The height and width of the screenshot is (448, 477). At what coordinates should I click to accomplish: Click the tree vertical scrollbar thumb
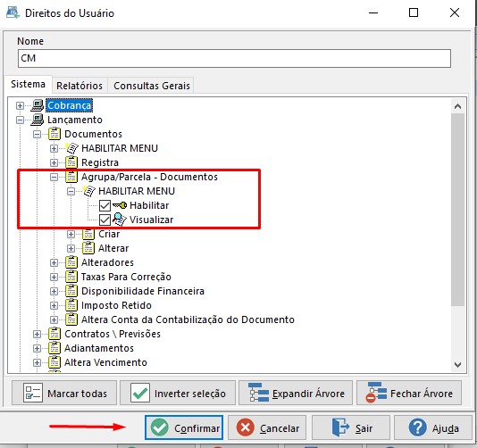pyautogui.click(x=457, y=210)
